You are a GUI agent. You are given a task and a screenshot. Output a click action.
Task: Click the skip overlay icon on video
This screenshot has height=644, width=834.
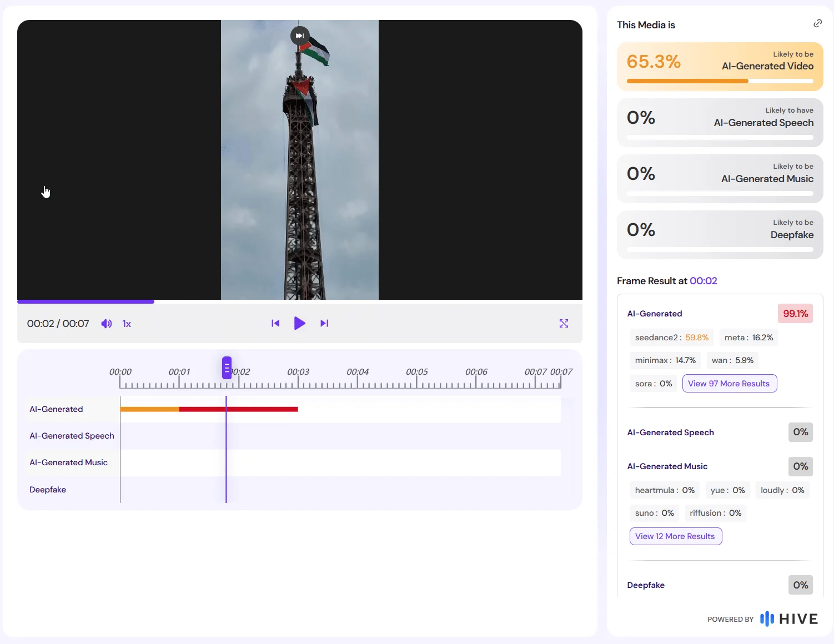300,36
